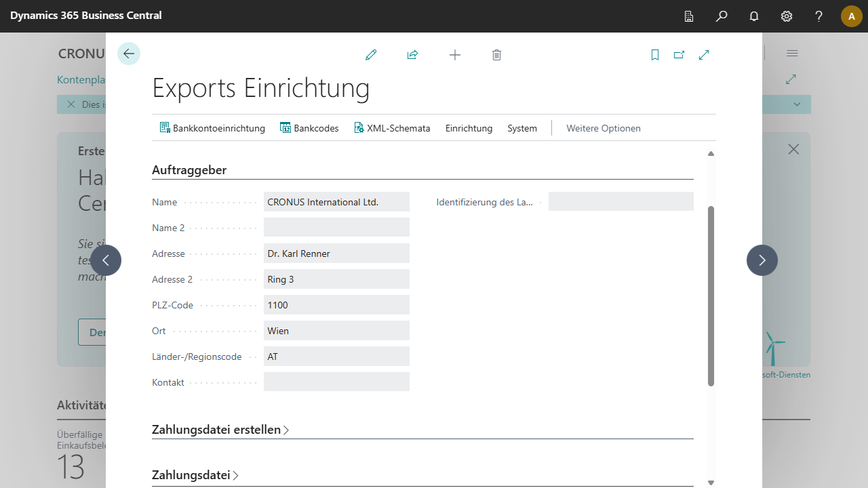The width and height of the screenshot is (868, 488).
Task: Dismiss the background notification bar X
Action: tap(71, 104)
